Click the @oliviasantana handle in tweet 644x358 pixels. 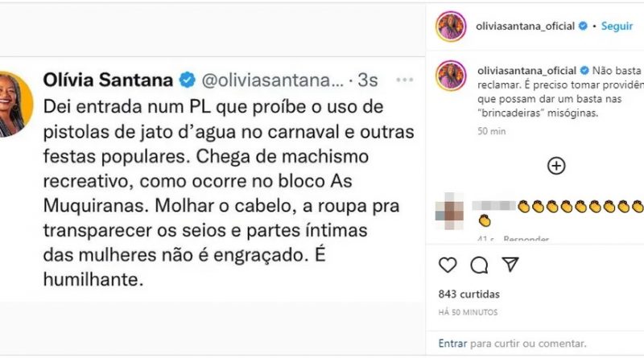(271, 80)
